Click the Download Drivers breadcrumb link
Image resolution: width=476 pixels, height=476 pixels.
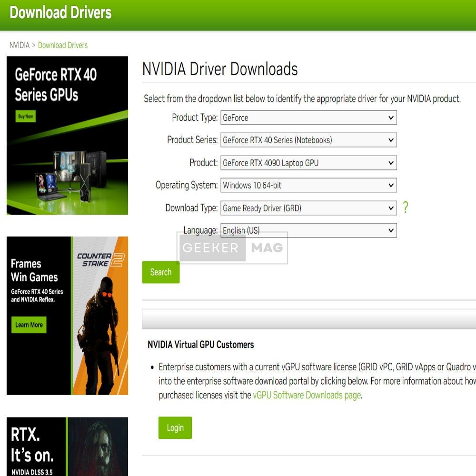coord(62,45)
